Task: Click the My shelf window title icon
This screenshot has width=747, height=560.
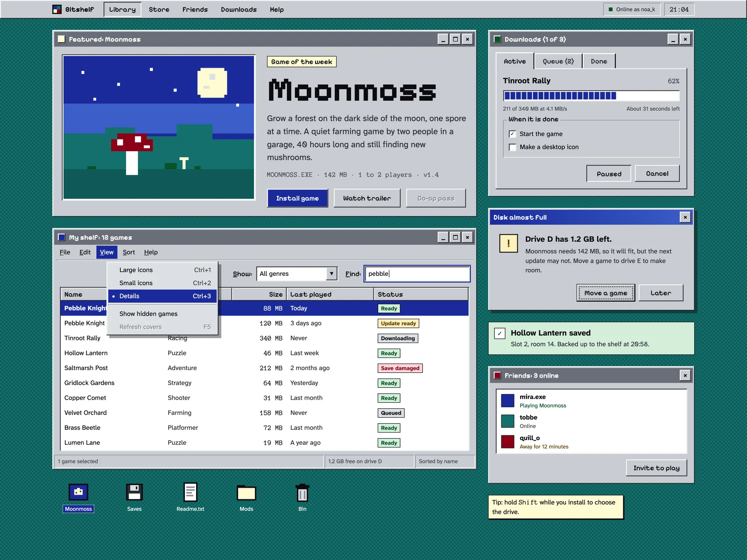Action: 61,237
